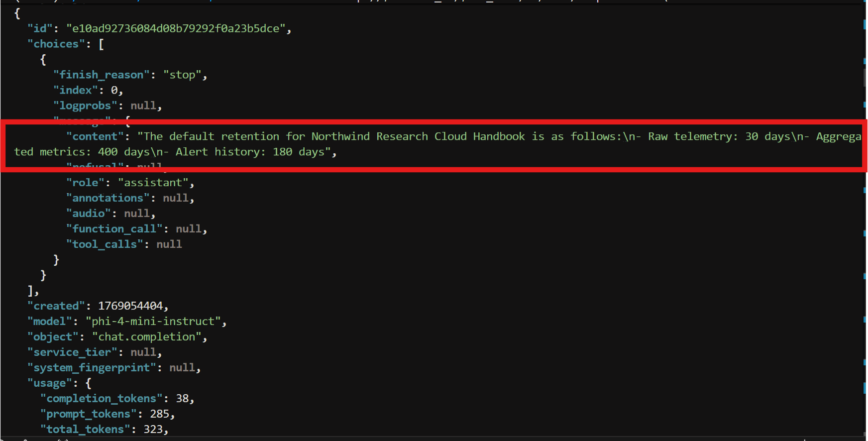
Task: Click the "role" key name
Action: tap(85, 183)
